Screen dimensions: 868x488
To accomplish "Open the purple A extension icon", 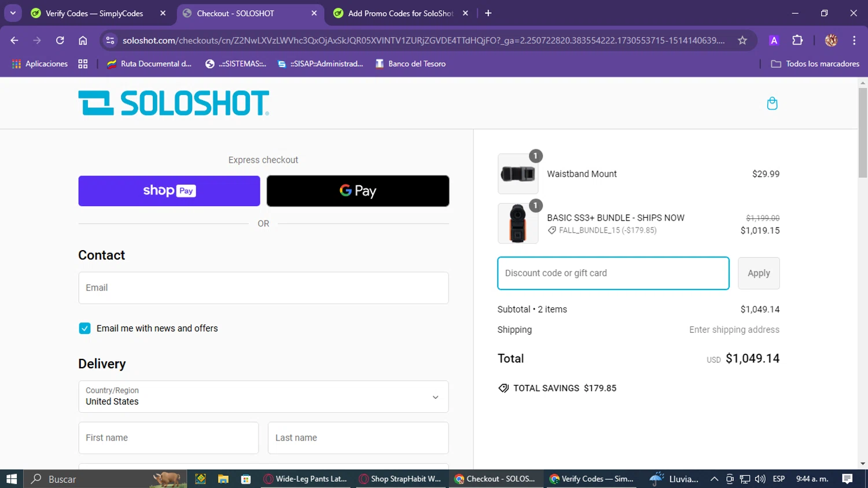I will pyautogui.click(x=774, y=41).
